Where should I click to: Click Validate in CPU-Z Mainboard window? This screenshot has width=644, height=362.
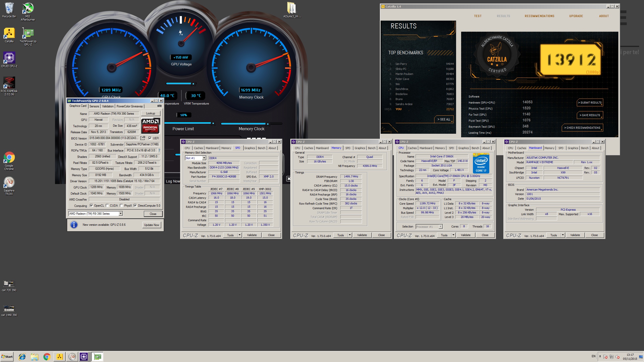(575, 235)
